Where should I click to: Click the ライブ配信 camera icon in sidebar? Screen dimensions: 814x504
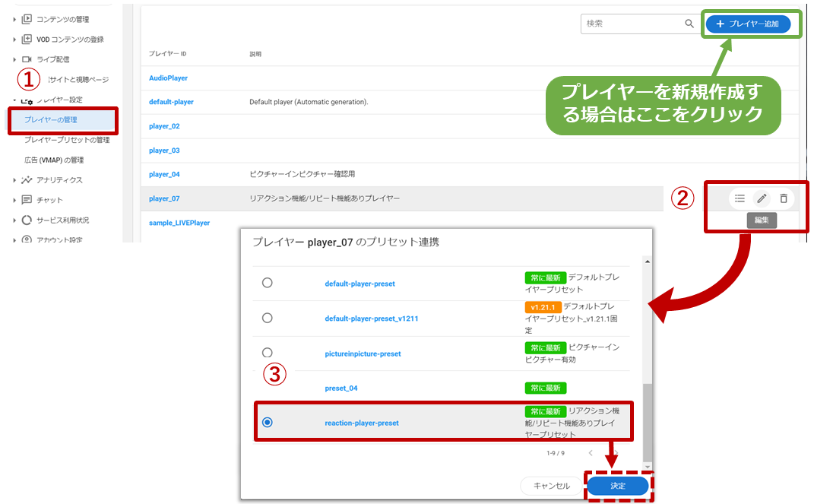[27, 59]
